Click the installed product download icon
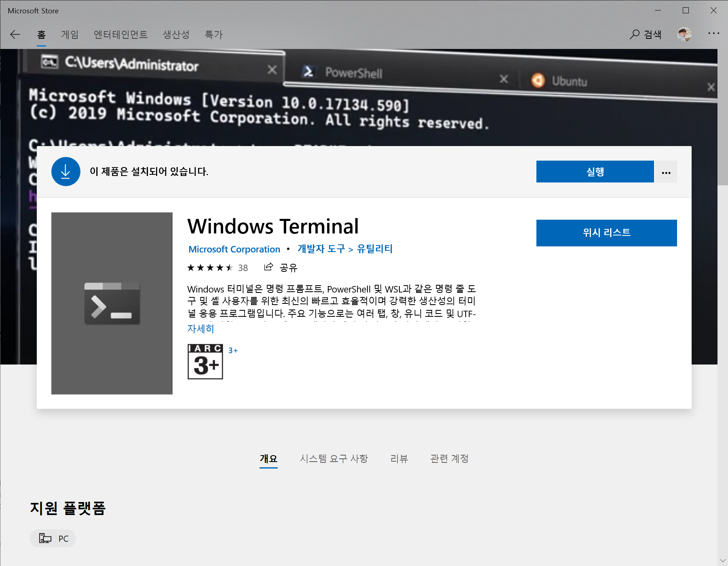 tap(65, 172)
